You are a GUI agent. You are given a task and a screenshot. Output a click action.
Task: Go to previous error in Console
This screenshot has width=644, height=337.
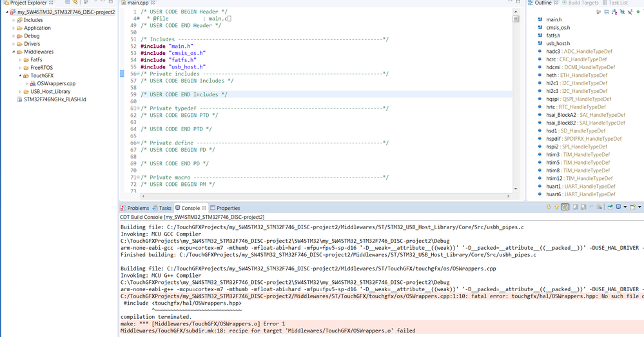(x=556, y=207)
